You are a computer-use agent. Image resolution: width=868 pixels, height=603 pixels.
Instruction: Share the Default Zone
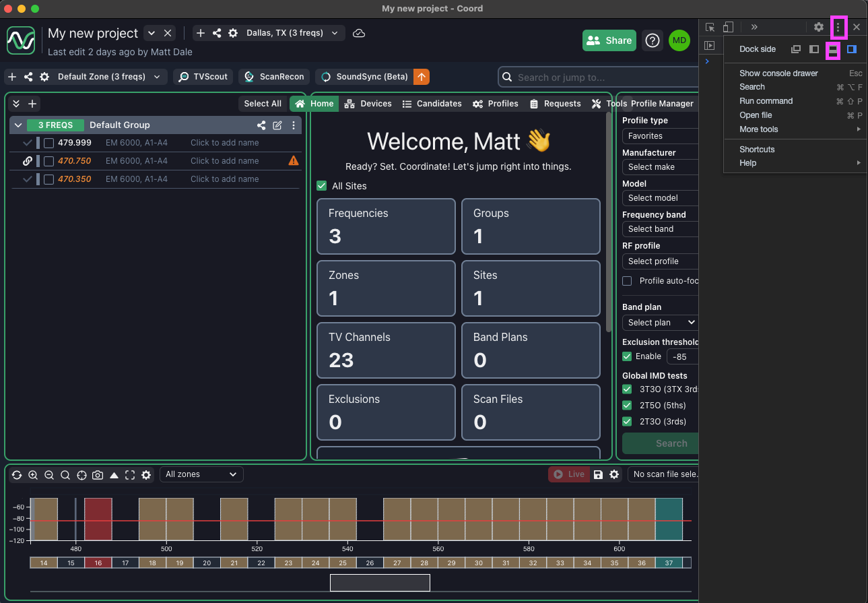(28, 77)
